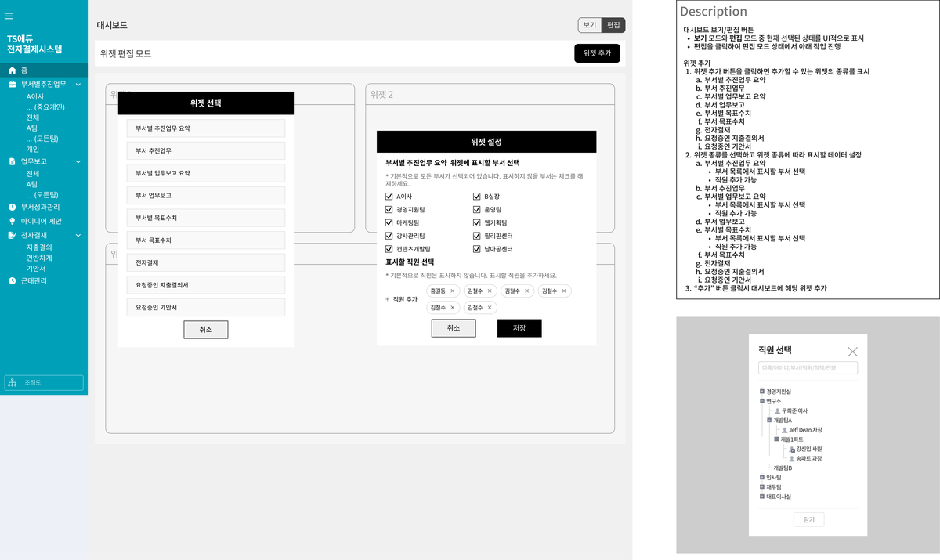940x560 pixels.
Task: Click the plus icon beside 직원 추가
Action: 387,299
